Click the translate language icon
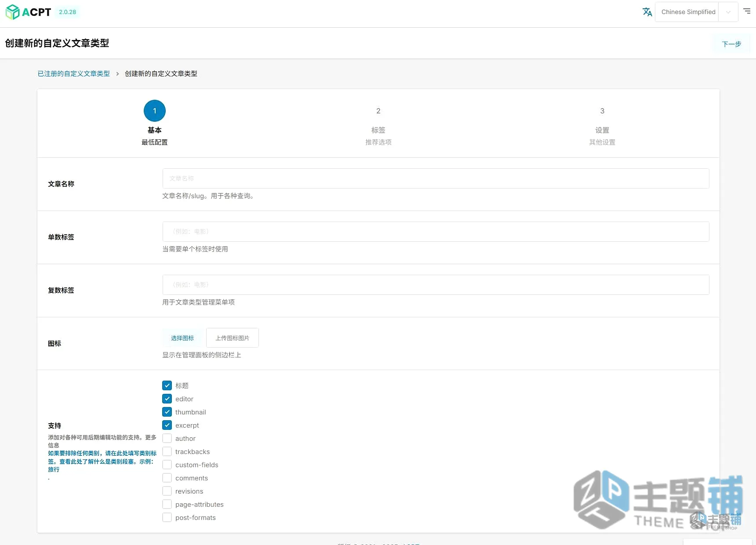The height and width of the screenshot is (545, 756). pos(647,12)
